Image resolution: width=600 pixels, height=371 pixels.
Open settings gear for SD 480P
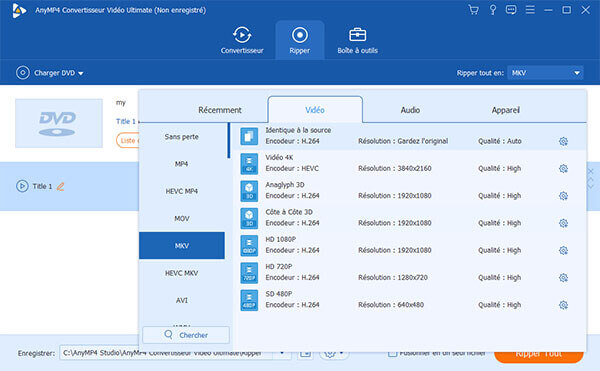tap(563, 305)
